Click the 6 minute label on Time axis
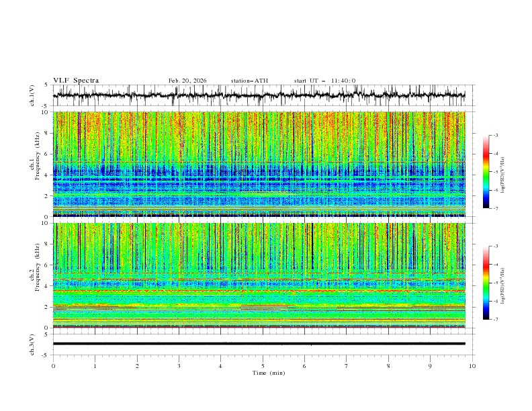 click(304, 366)
